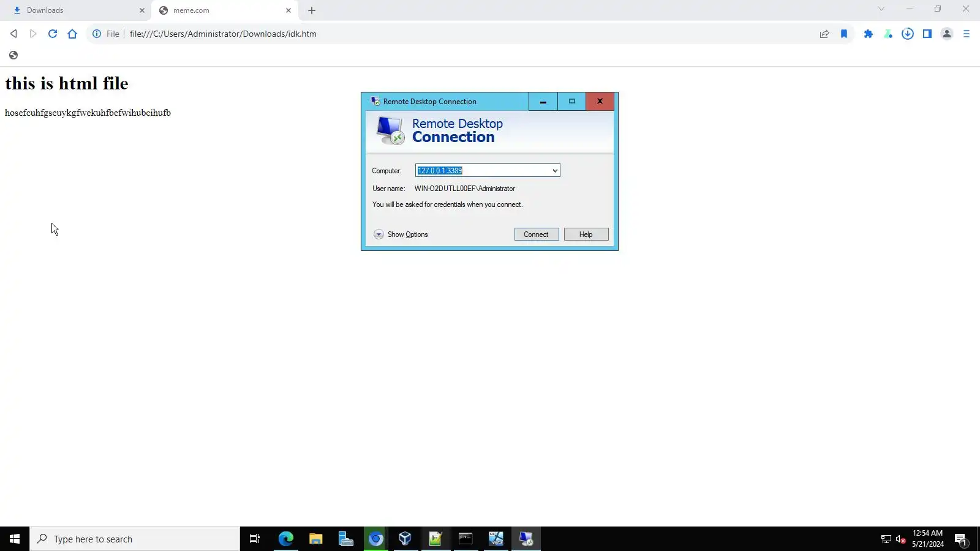
Task: Open the volume tray icon
Action: point(900,539)
